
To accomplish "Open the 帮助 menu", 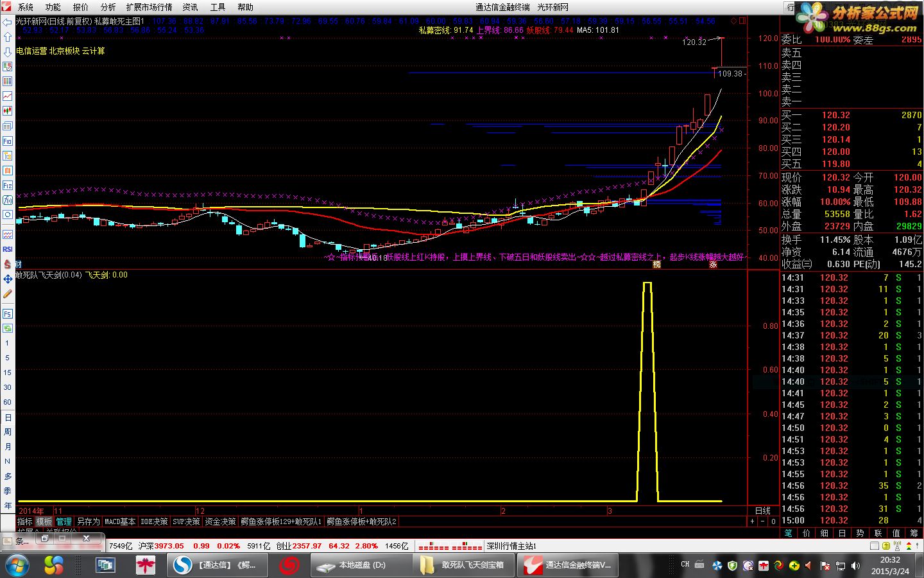I will [246, 7].
